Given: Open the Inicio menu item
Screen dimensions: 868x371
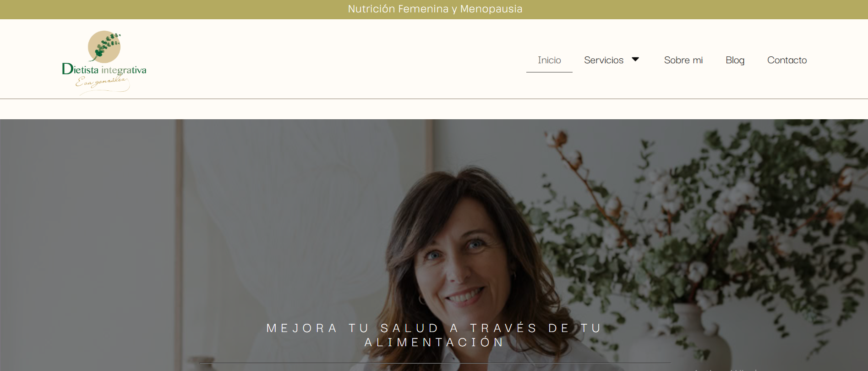Looking at the screenshot, I should point(549,60).
